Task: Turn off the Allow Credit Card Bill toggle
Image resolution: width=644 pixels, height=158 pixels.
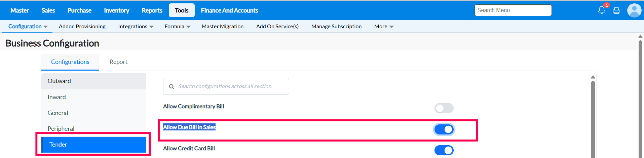Action: [444, 150]
